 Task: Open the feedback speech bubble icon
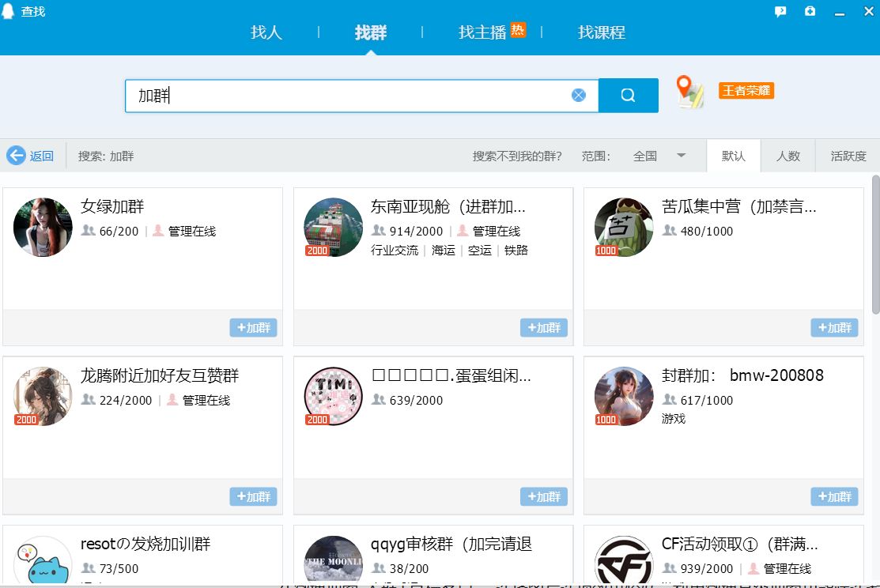(780, 11)
